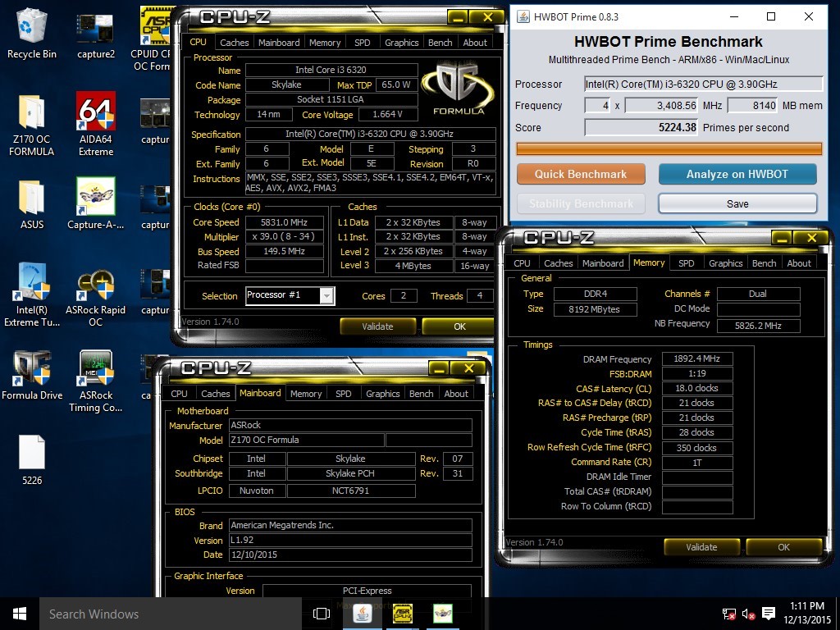
Task: Open Memory tab in Mainboard CPU-Z window
Action: (305, 393)
